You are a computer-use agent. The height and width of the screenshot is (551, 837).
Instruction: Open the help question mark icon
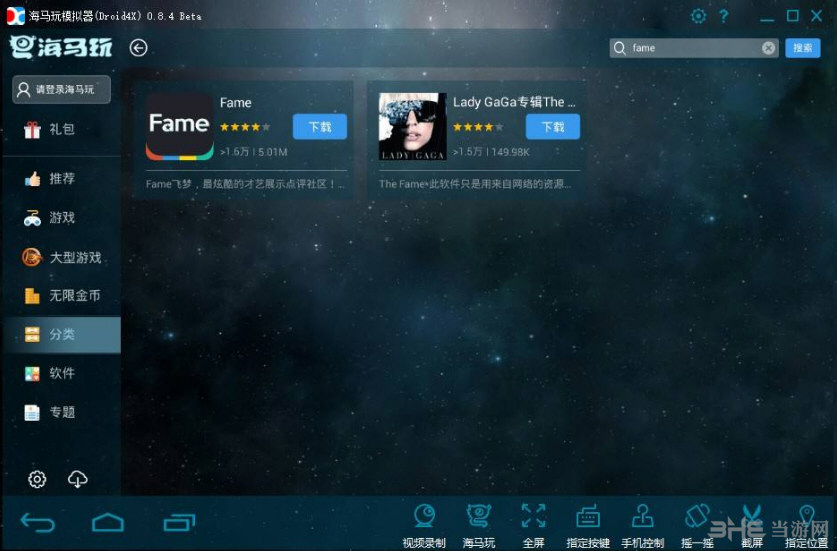[x=723, y=16]
